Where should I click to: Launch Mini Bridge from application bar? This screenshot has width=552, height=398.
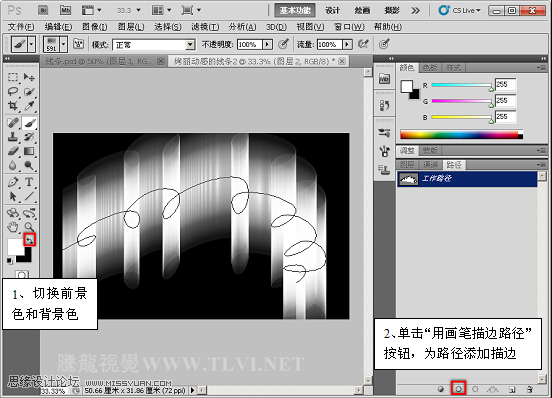[65, 11]
